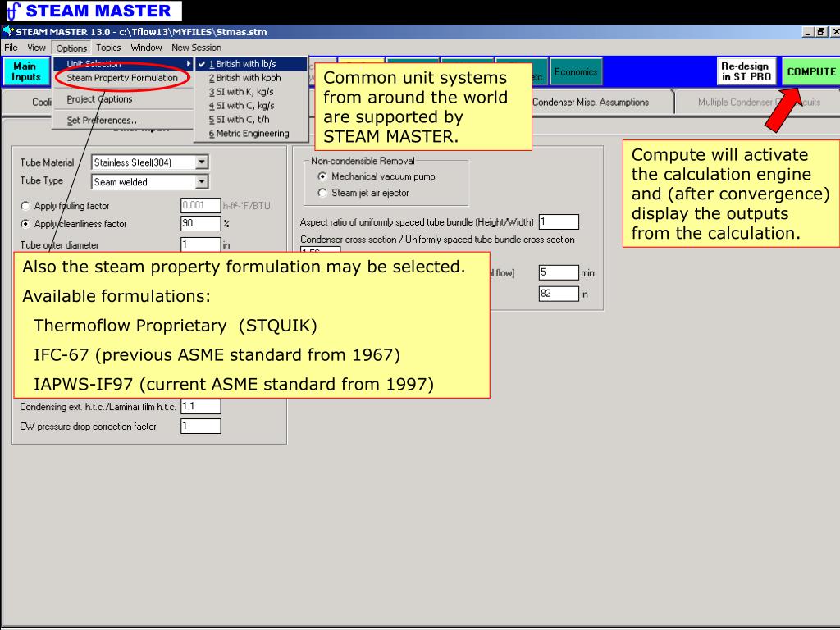Screen dimensions: 840x630
Task: Select British with kpph unit system
Action: 251,78
